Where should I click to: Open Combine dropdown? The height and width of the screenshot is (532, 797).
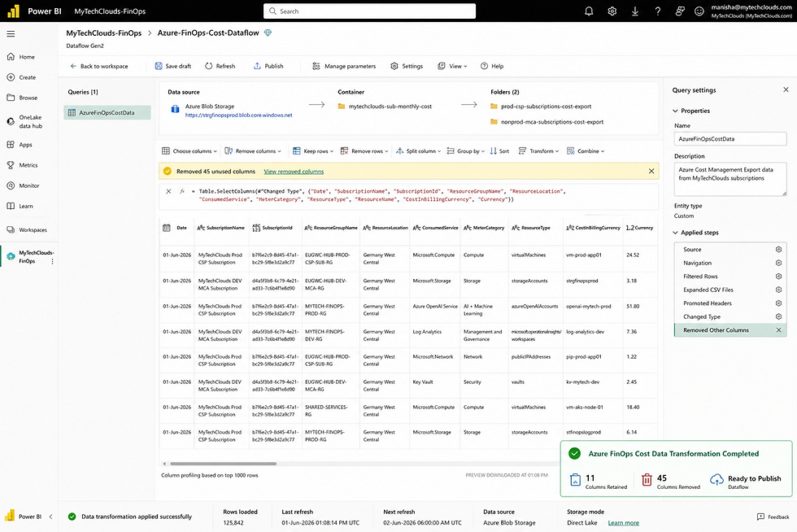pos(586,151)
